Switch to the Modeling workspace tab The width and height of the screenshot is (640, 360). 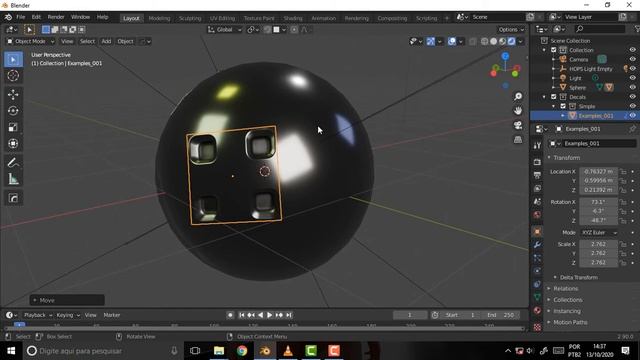pos(159,18)
